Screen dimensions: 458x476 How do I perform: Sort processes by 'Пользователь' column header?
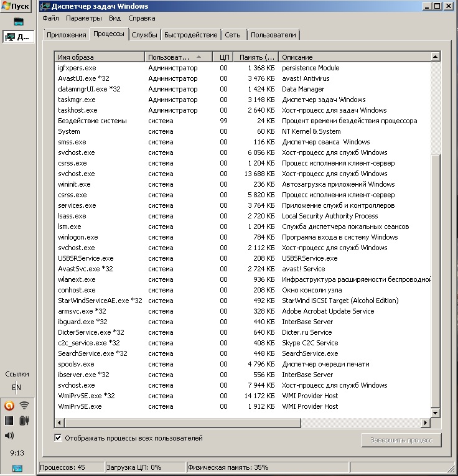tap(178, 57)
